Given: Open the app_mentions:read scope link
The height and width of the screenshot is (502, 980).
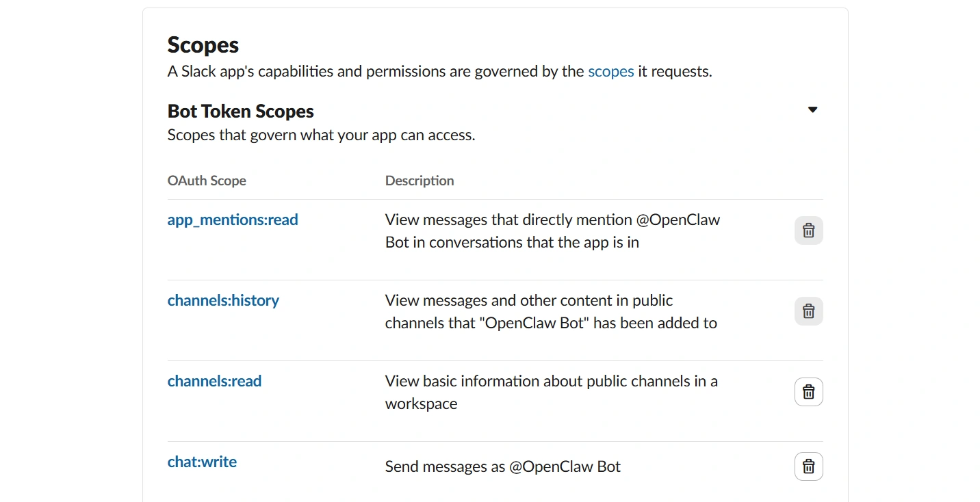Looking at the screenshot, I should tap(233, 220).
